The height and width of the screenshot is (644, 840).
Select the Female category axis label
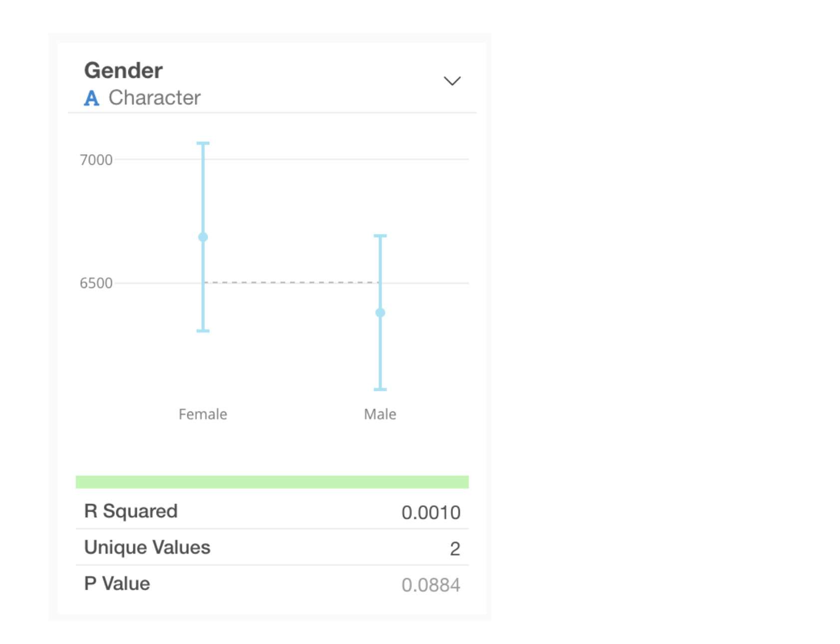(203, 414)
